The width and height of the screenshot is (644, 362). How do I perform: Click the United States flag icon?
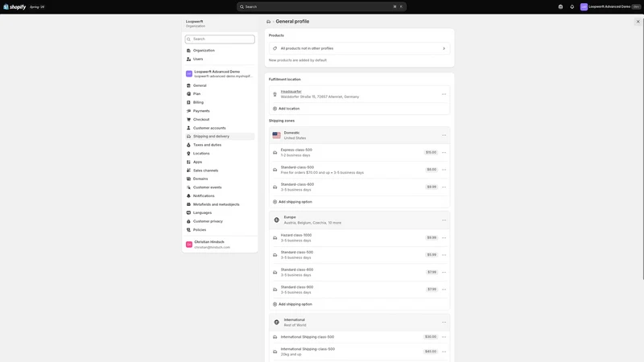[276, 135]
